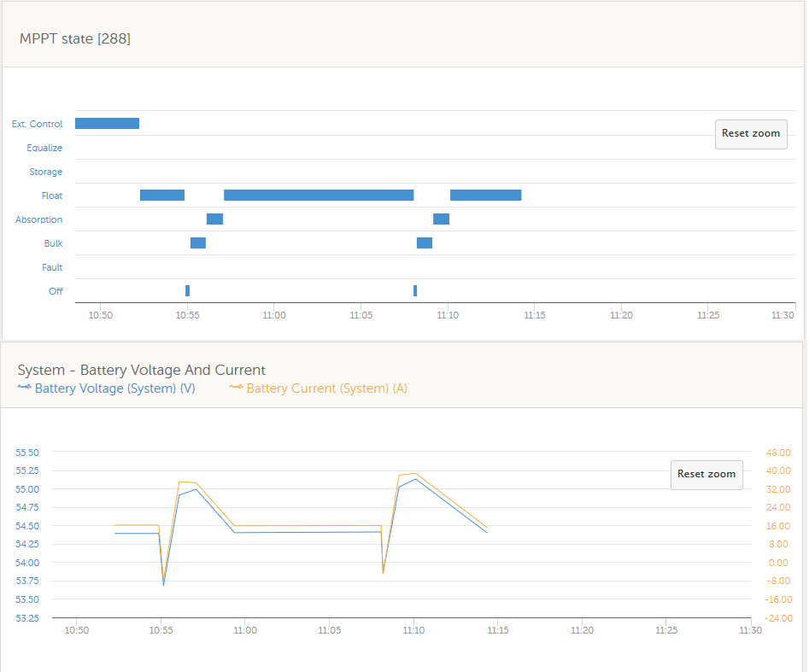Click the MPPT state [288] panel title

pos(75,39)
